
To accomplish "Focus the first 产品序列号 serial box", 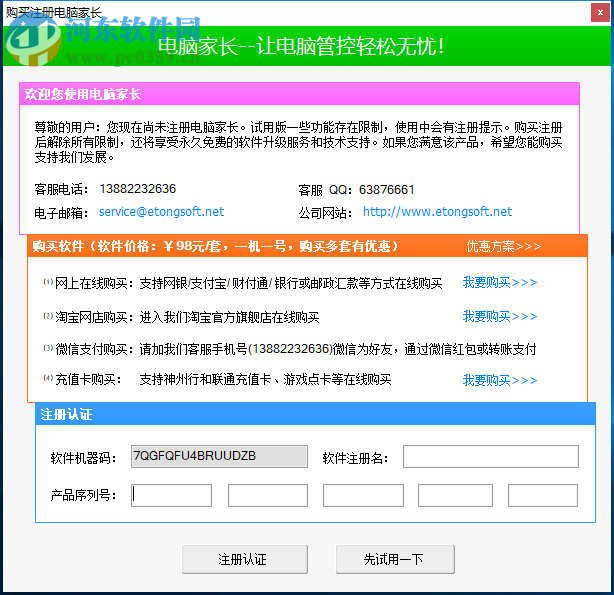I will [x=172, y=496].
